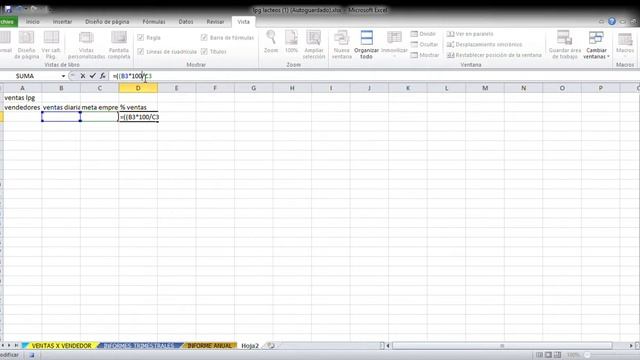Click cell 'ventas diaria'

(61, 107)
